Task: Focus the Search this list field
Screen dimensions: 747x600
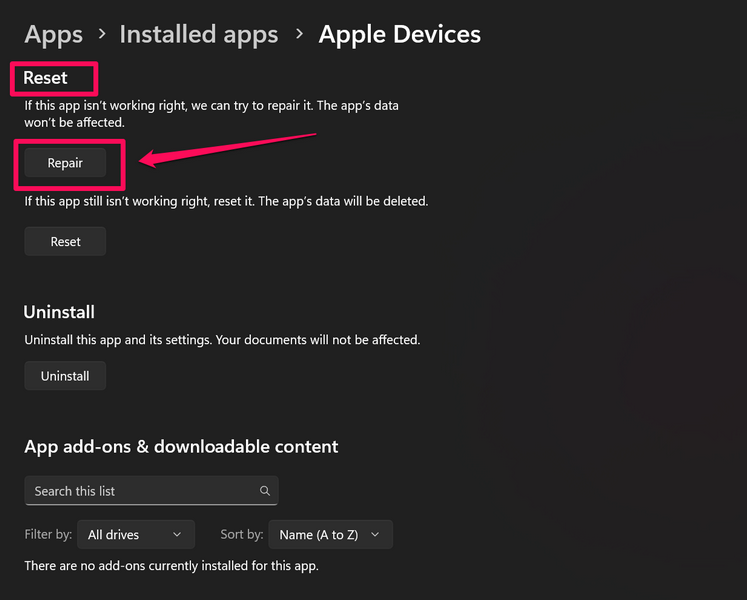Action: (x=140, y=491)
